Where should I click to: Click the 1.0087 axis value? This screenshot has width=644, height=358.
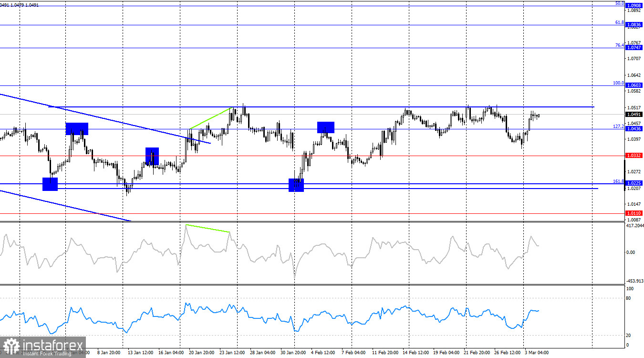tap(635, 220)
